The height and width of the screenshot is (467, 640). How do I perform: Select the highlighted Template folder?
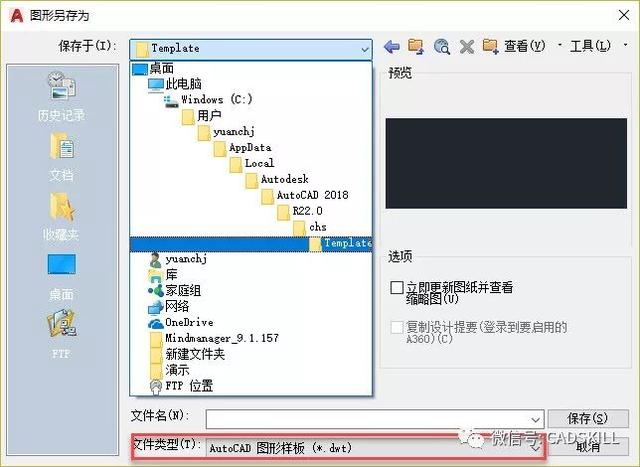click(251, 244)
